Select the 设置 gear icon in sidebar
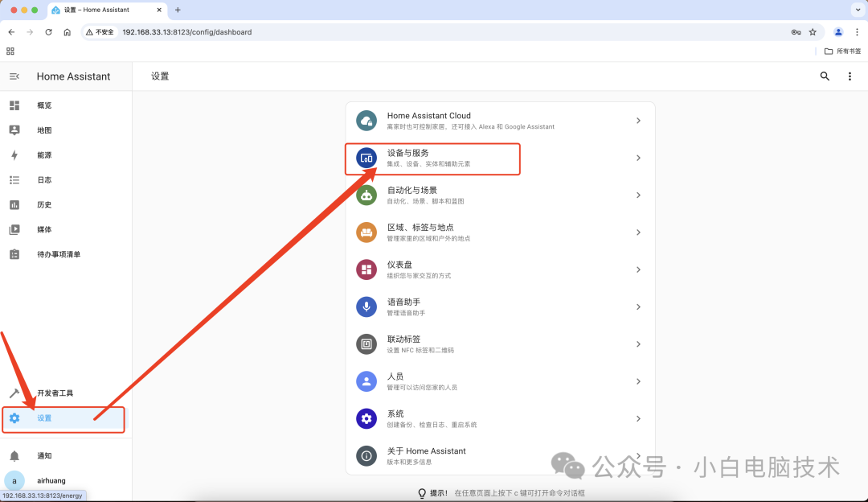868x502 pixels. [x=14, y=418]
